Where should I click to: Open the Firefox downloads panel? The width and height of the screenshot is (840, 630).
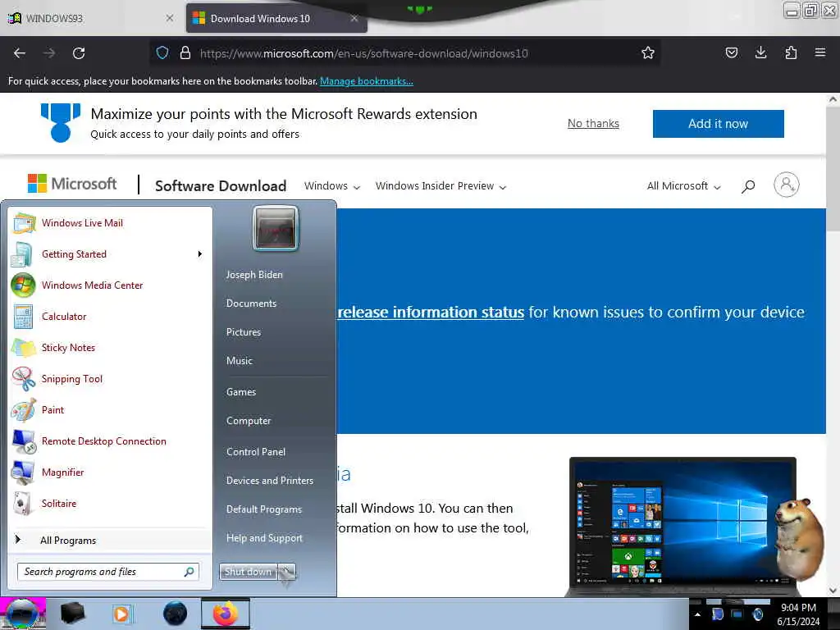760,53
